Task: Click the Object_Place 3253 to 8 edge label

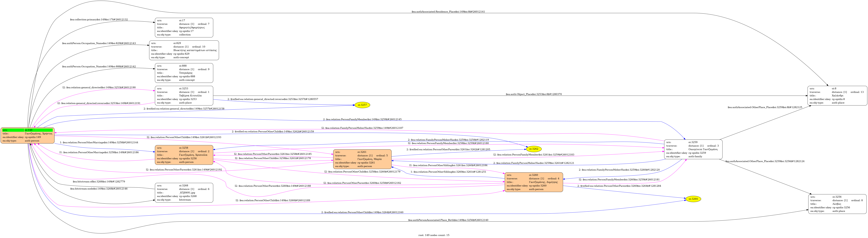Action: pos(533,94)
